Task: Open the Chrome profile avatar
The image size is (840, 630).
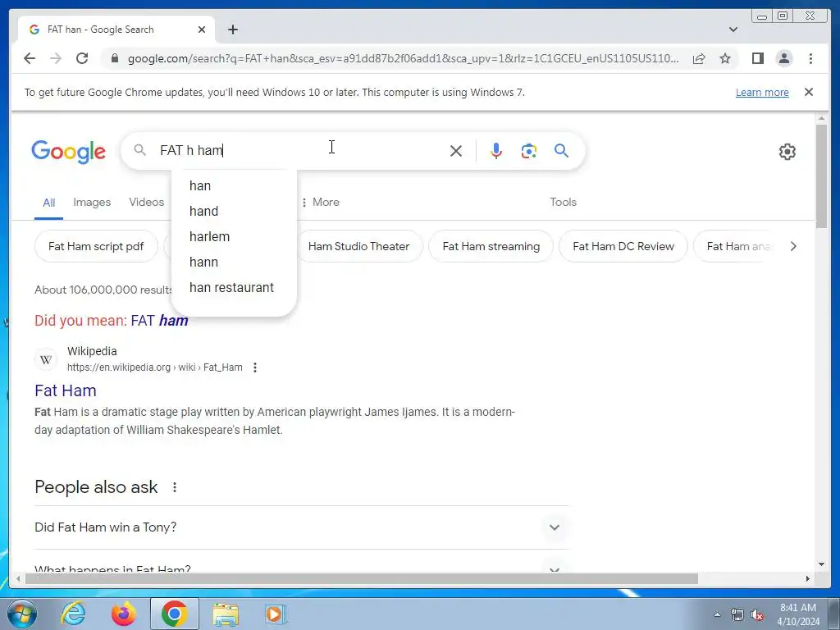Action: click(783, 58)
